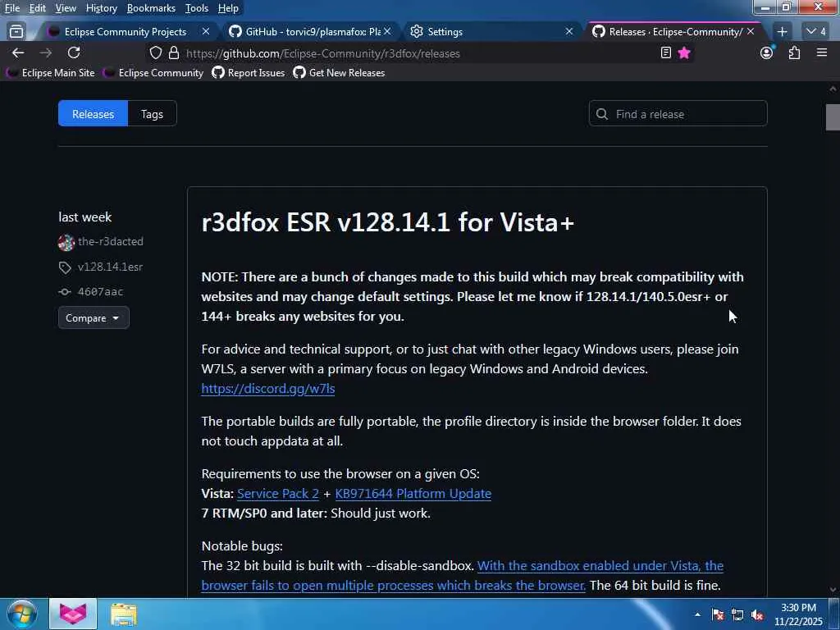Screen dimensions: 840x630
Task: Click the muted volume tray icon
Action: click(757, 614)
